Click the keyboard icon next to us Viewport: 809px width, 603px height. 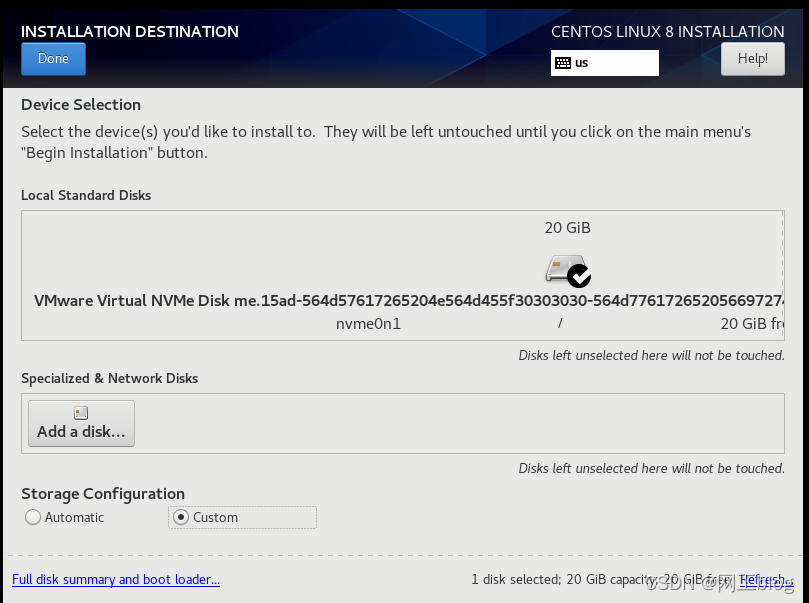pos(562,63)
